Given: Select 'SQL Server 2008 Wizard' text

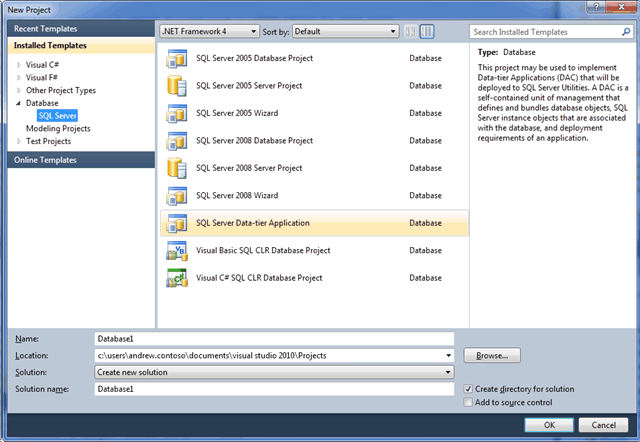Looking at the screenshot, I should click(237, 195).
